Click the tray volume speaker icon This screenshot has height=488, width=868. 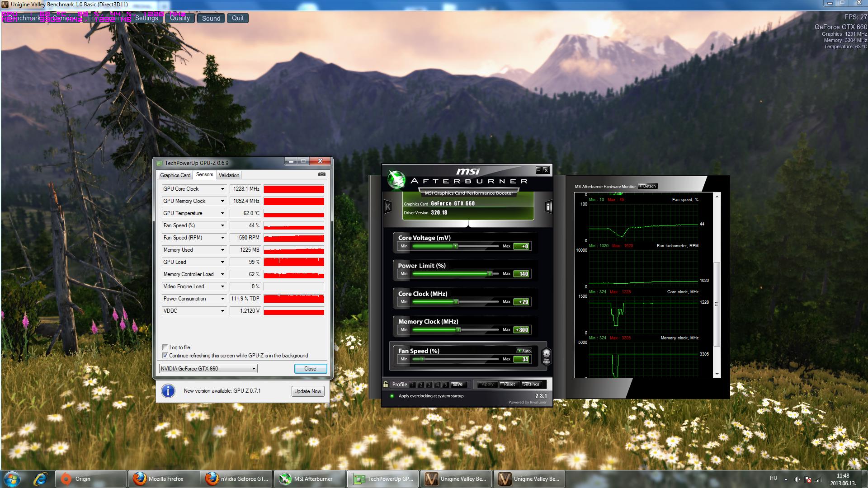pyautogui.click(x=797, y=479)
